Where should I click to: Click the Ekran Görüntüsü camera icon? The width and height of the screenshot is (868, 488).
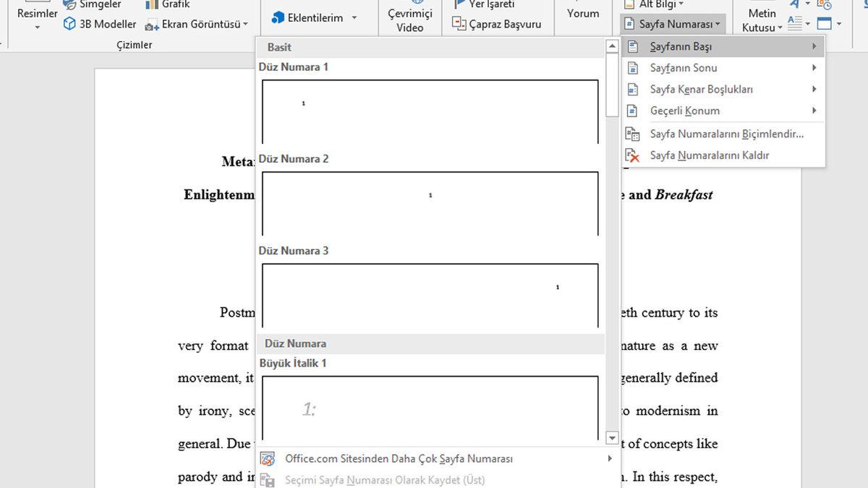pyautogui.click(x=152, y=25)
